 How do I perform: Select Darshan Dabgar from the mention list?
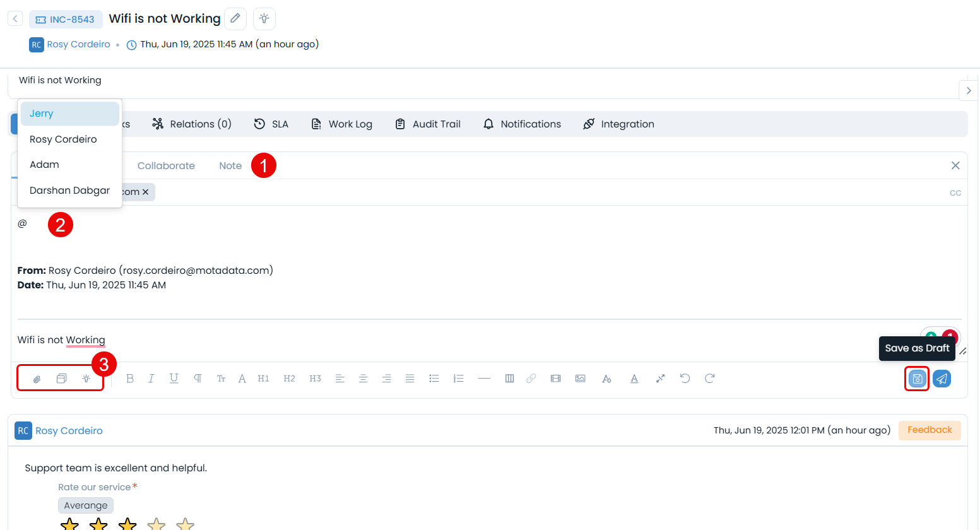69,190
